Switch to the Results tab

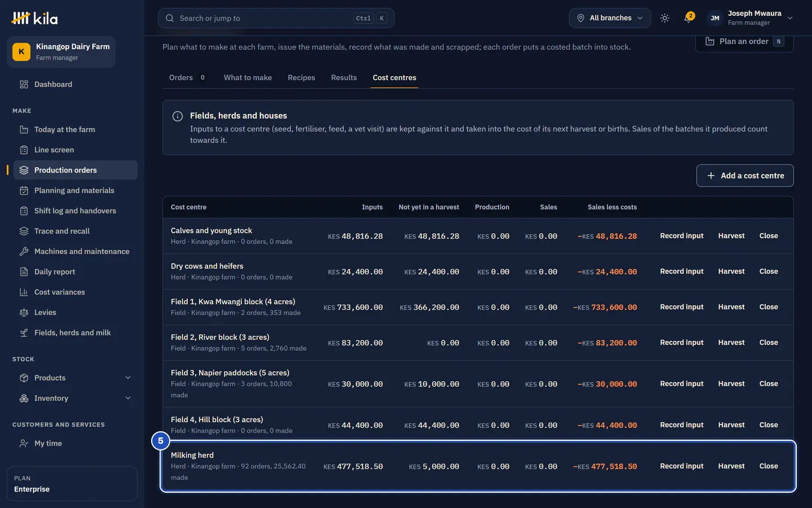pos(344,77)
